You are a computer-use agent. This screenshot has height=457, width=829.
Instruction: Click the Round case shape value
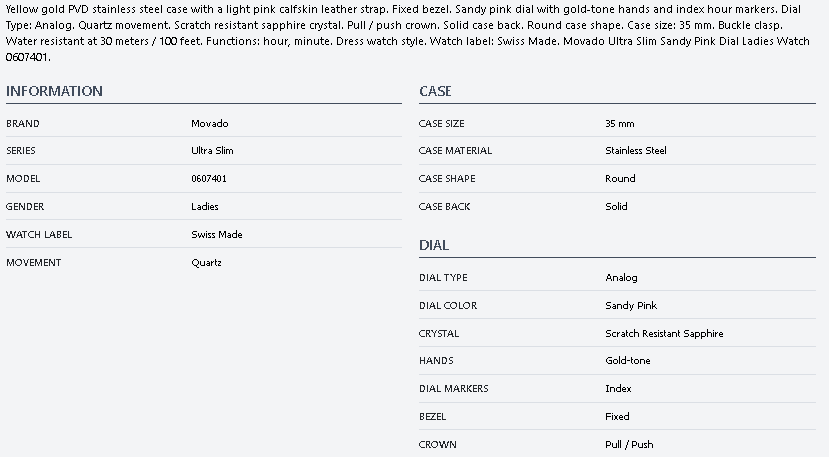click(620, 179)
